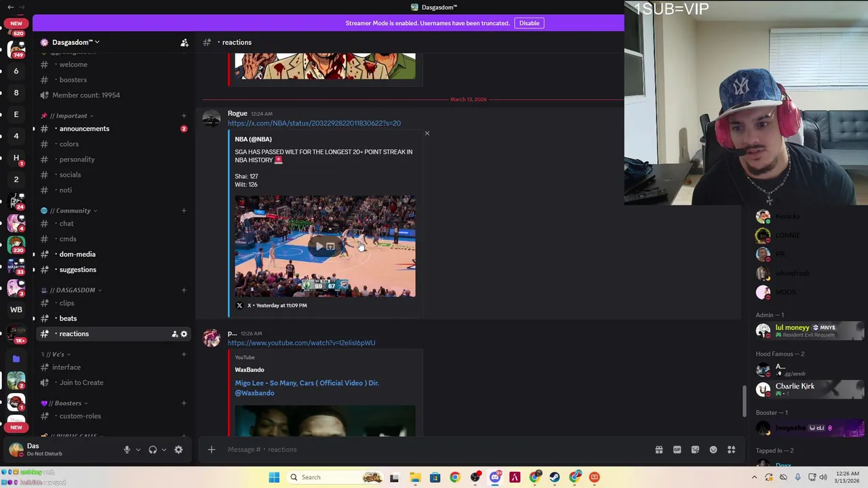
Task: Add channel to DASGASDOM category
Action: pyautogui.click(x=184, y=290)
